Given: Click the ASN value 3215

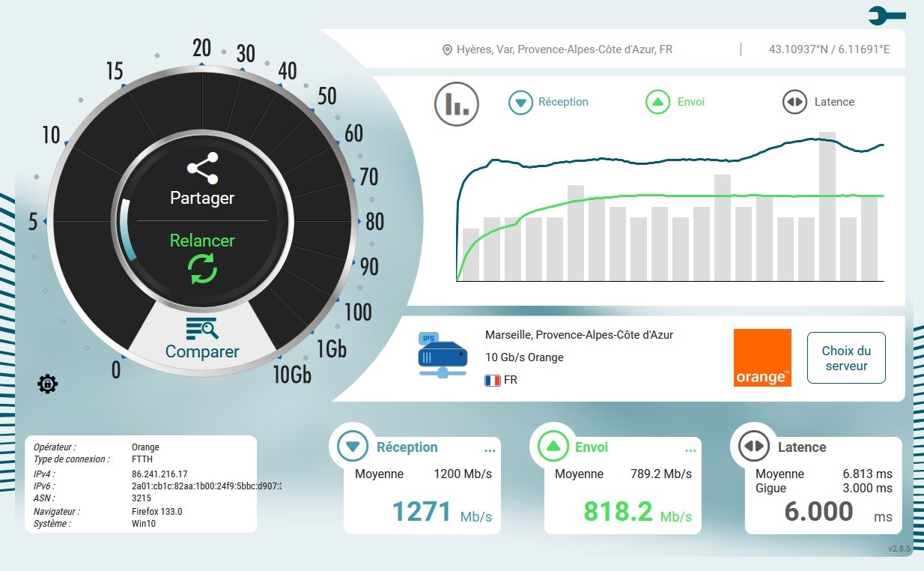Looking at the screenshot, I should click(x=141, y=498).
